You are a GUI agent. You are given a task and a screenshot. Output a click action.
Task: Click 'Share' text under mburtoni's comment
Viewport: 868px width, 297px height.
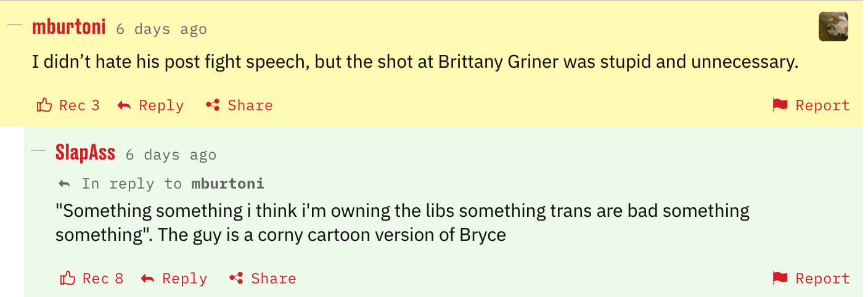[x=250, y=105]
